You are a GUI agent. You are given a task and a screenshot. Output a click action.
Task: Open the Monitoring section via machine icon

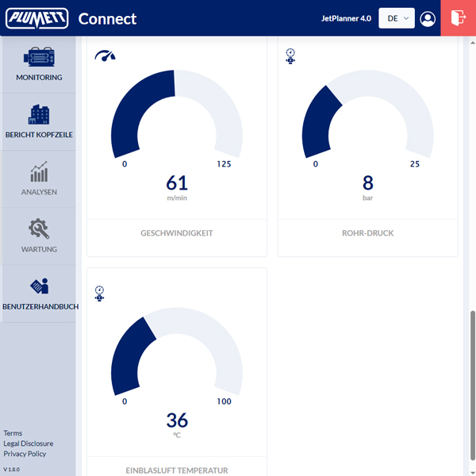(39, 57)
